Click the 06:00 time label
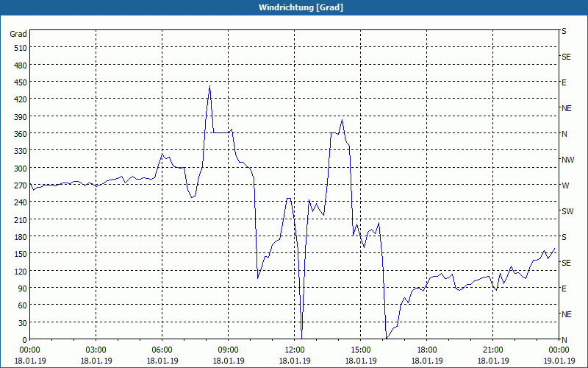This screenshot has height=368, width=588. (x=162, y=350)
